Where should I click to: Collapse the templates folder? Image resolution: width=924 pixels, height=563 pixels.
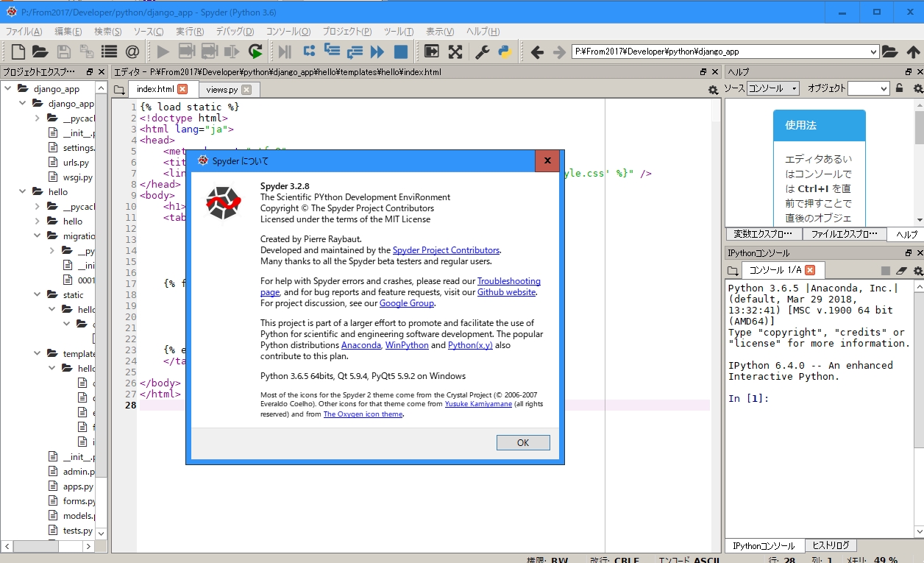(x=38, y=353)
